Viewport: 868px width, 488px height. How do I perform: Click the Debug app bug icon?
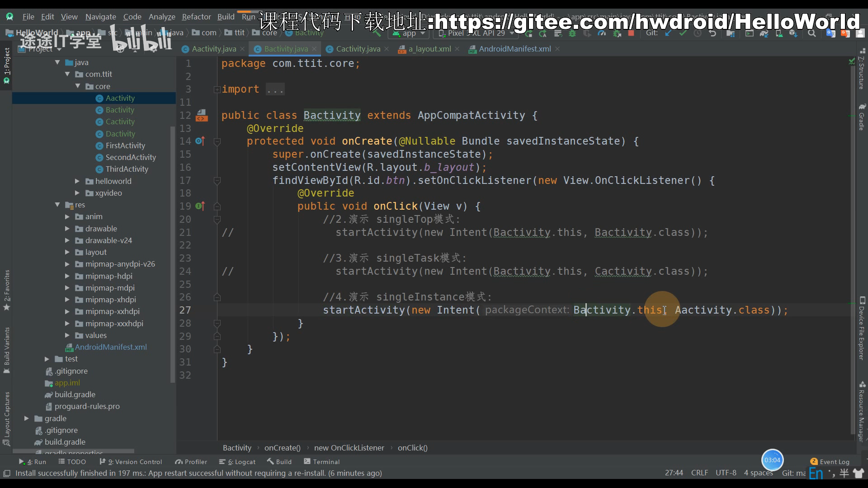tap(572, 33)
